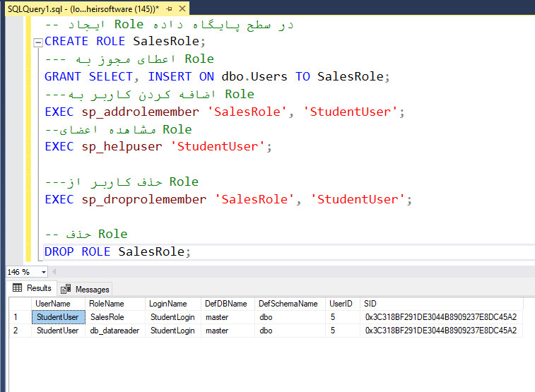The image size is (535, 392).
Task: Select the DefSchemaName column header
Action: tap(290, 304)
